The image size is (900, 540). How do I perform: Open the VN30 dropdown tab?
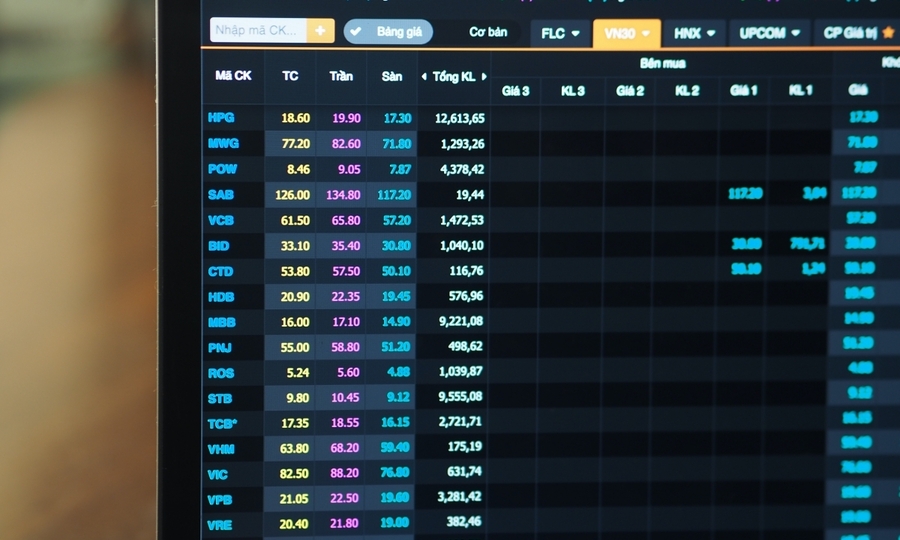tap(627, 33)
